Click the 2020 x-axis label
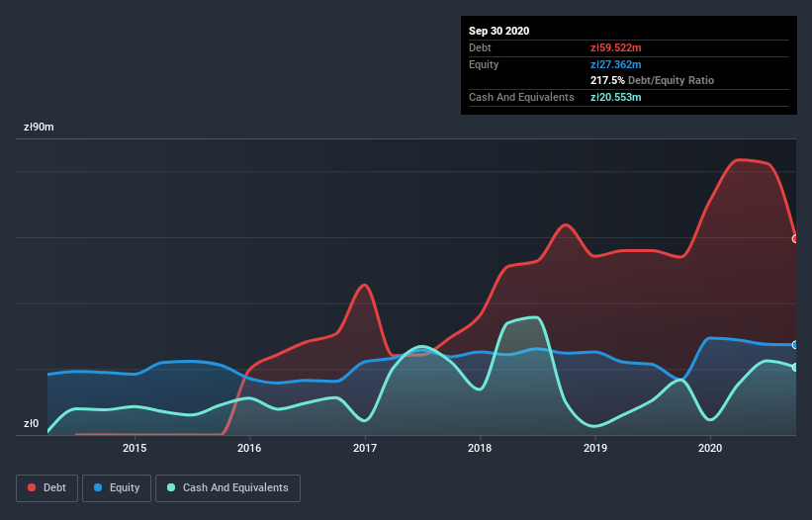 (x=710, y=448)
